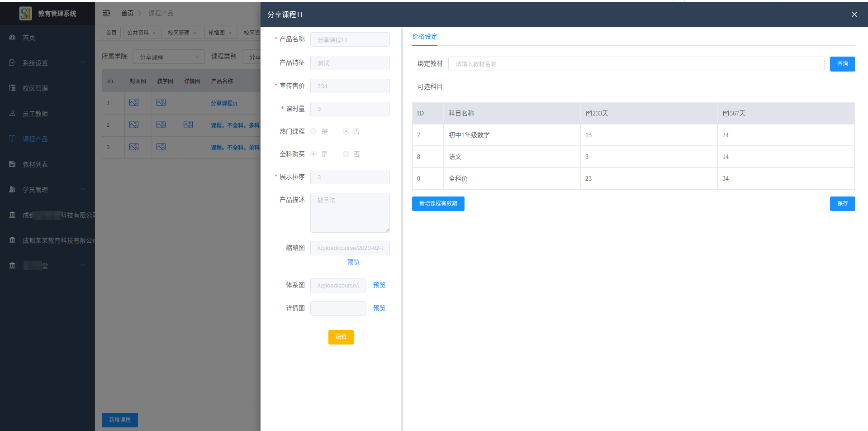Click 预览 link beside 体系图

pyautogui.click(x=379, y=285)
